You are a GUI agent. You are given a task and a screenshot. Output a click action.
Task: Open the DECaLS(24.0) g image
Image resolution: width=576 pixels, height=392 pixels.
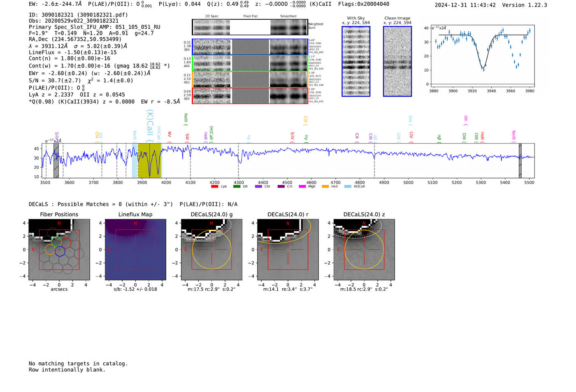(x=211, y=249)
